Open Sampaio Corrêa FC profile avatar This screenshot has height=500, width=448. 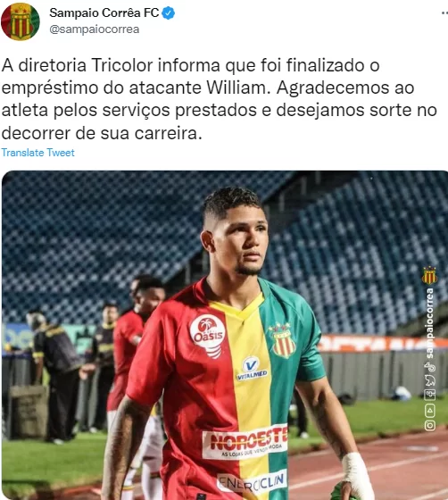[21, 21]
